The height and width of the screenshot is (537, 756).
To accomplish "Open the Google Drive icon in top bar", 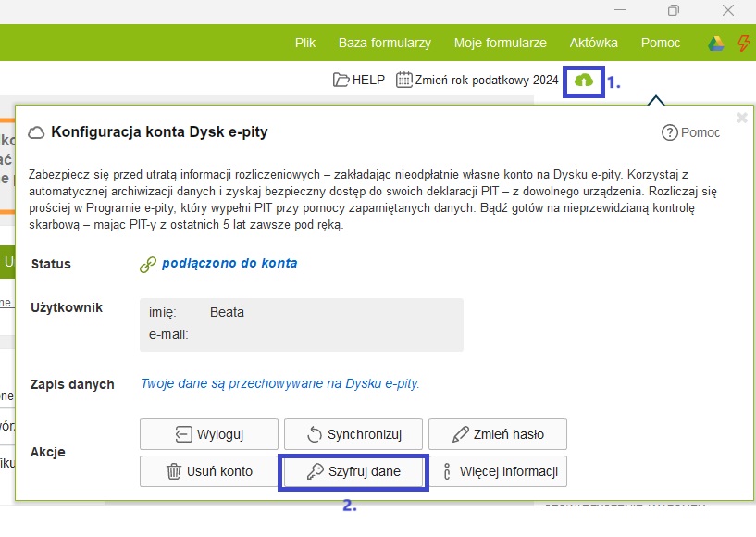I will pyautogui.click(x=715, y=44).
